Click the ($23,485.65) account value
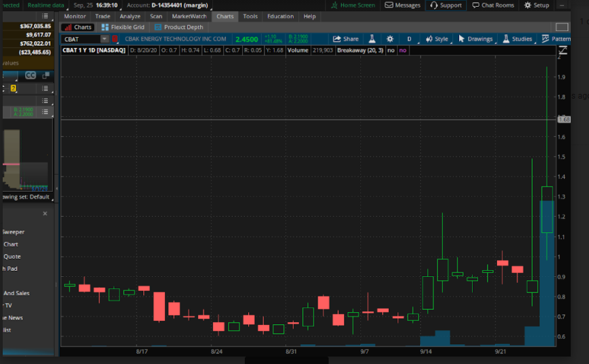Screen dimensions: 589x364 click(x=34, y=52)
